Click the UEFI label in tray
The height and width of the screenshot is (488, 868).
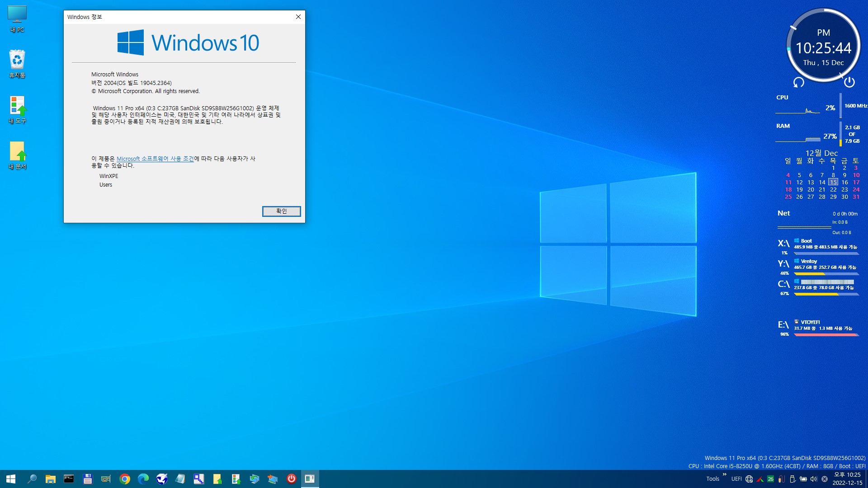click(x=736, y=479)
